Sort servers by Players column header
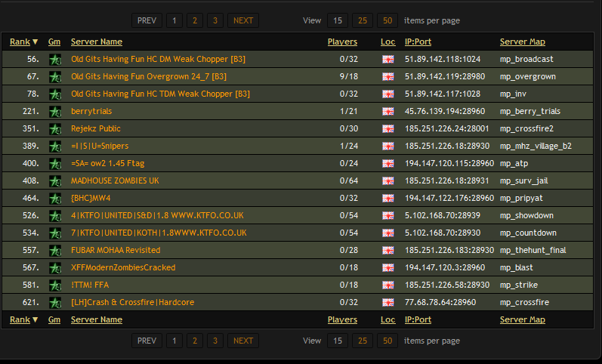602x364 pixels. (342, 42)
